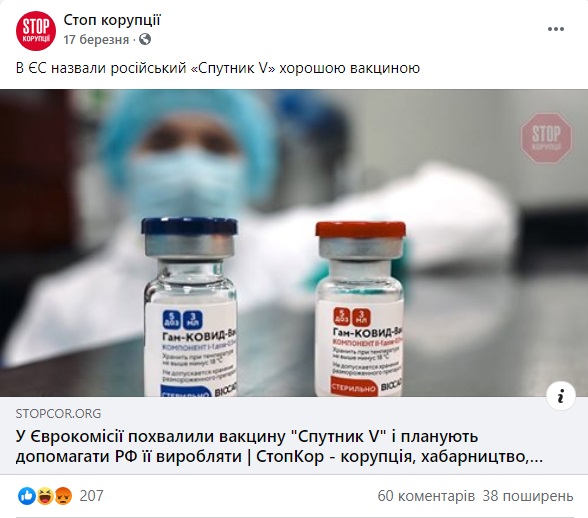Viewport: 588px width, 518px height.
Task: Click the 17 березня post timestamp
Action: click(96, 39)
